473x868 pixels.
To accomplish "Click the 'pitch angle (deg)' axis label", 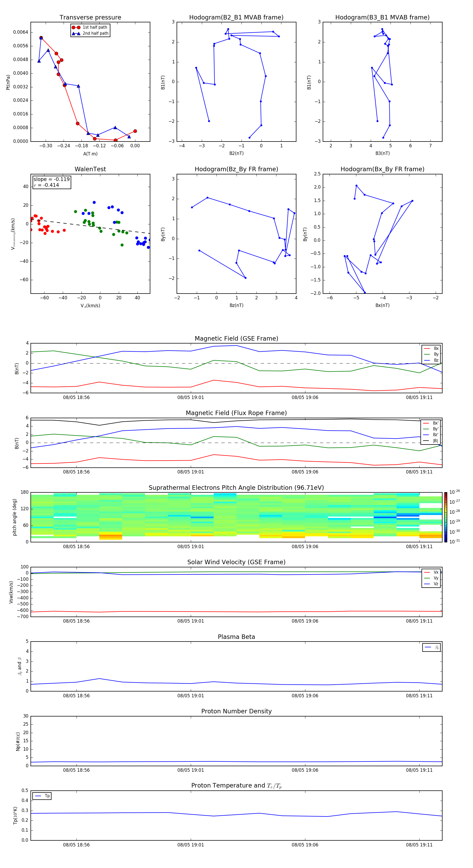I will [x=14, y=517].
